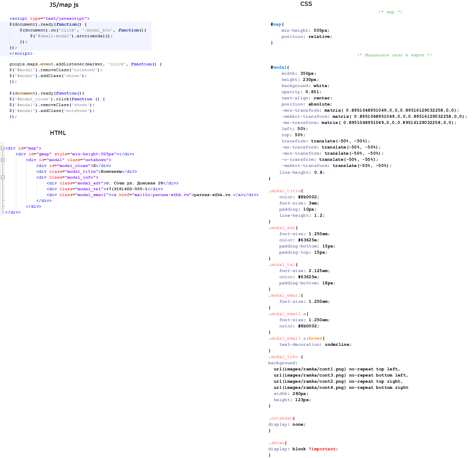Viewport: 476px width, 458px height.
Task: Select the JS/map js section heading
Action: pyautogui.click(x=64, y=5)
